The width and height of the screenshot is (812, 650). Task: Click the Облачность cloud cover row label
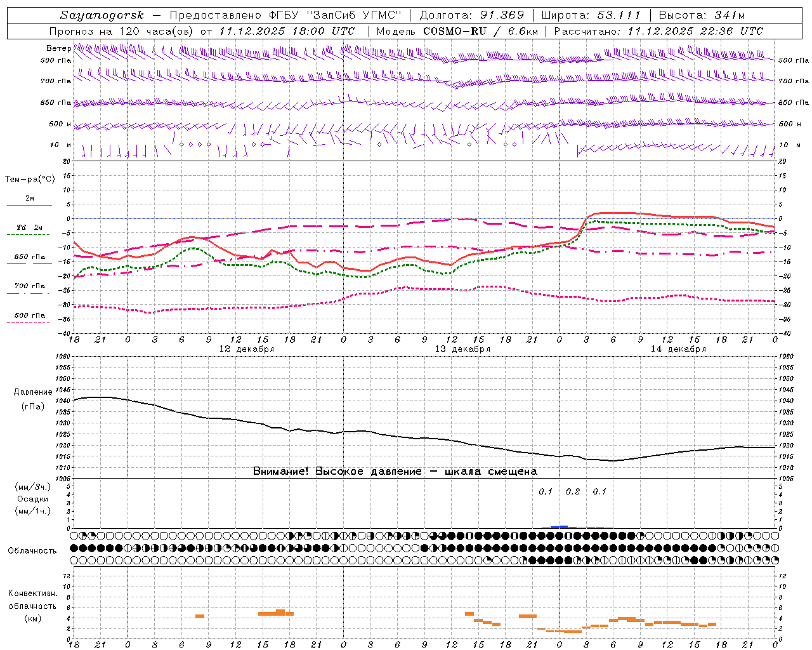click(x=32, y=551)
